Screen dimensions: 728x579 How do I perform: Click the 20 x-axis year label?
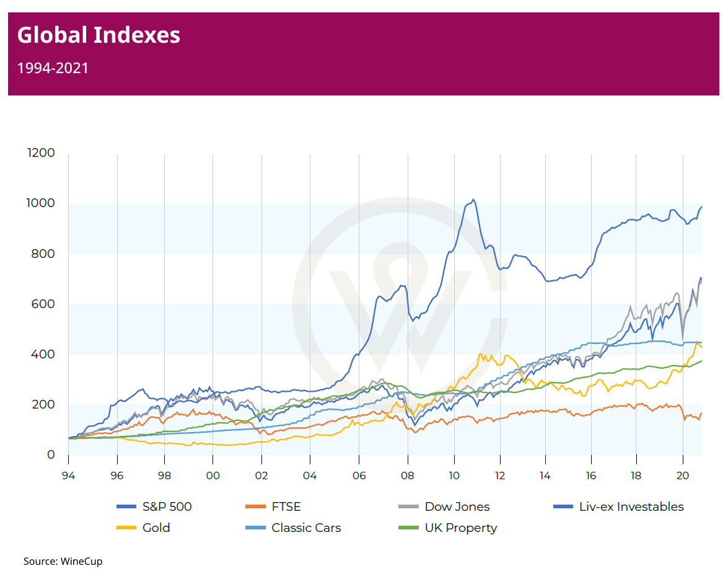tap(683, 475)
